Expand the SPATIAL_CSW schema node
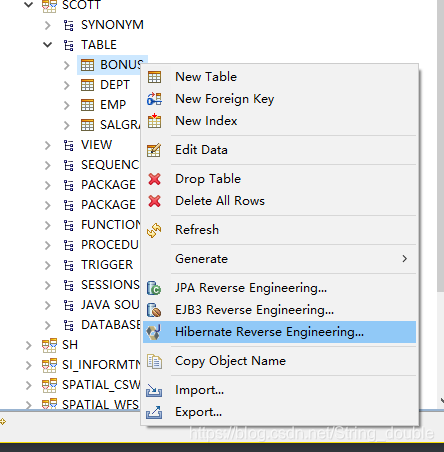Screen dimensions: 444x452 [x=29, y=385]
